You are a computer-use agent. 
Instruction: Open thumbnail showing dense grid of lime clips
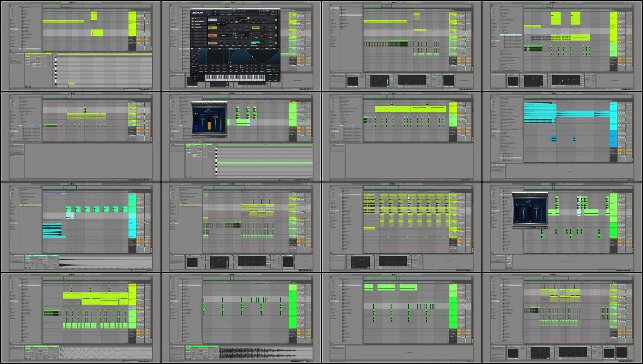click(x=402, y=227)
